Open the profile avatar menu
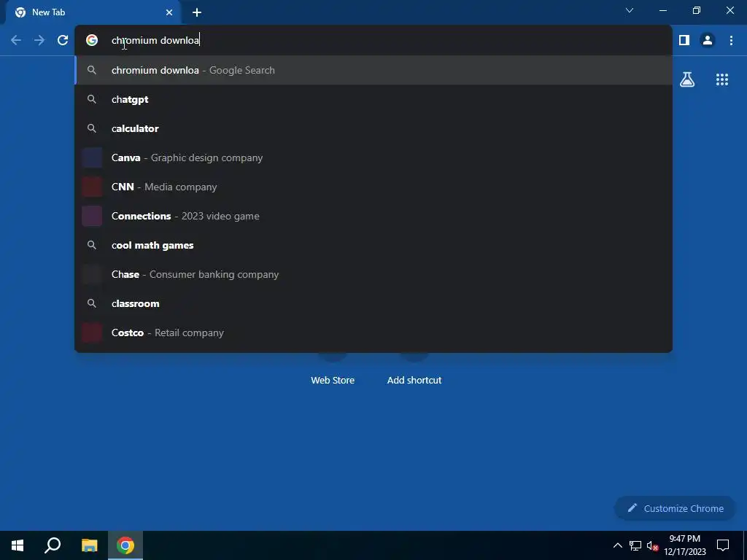Screen dimensions: 747x560 [x=708, y=40]
